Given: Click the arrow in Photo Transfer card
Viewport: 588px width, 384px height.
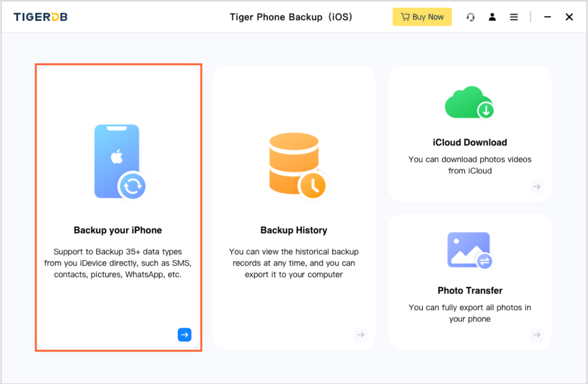Looking at the screenshot, I should (x=537, y=335).
